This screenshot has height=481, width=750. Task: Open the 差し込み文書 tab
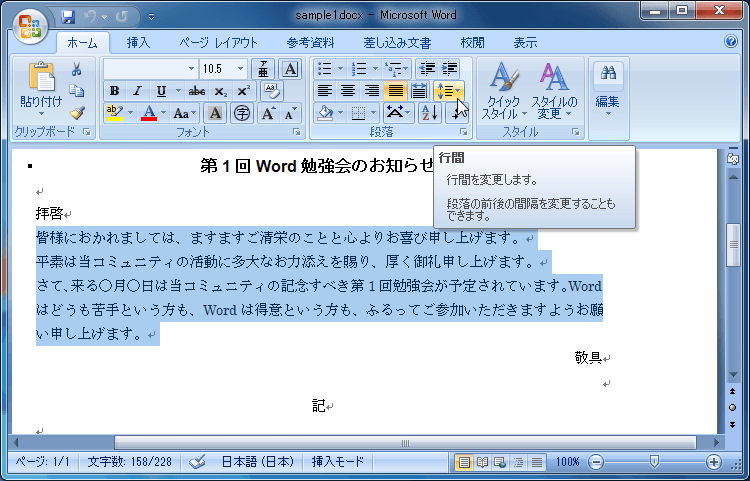point(397,43)
